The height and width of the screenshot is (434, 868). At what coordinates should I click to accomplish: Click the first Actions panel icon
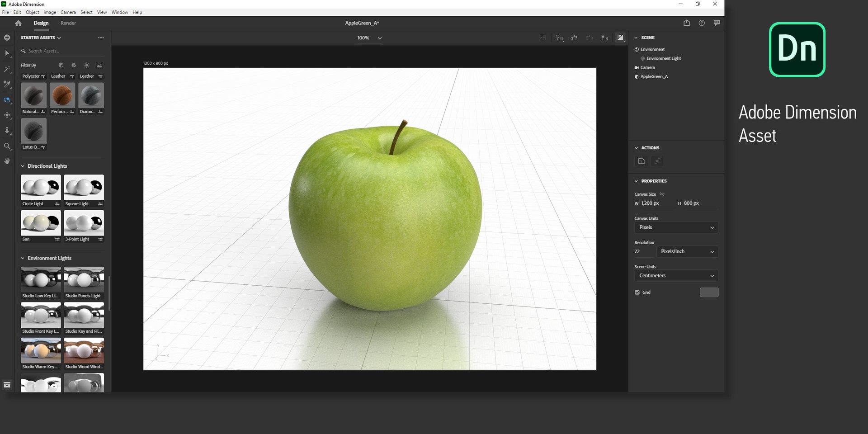(x=641, y=161)
